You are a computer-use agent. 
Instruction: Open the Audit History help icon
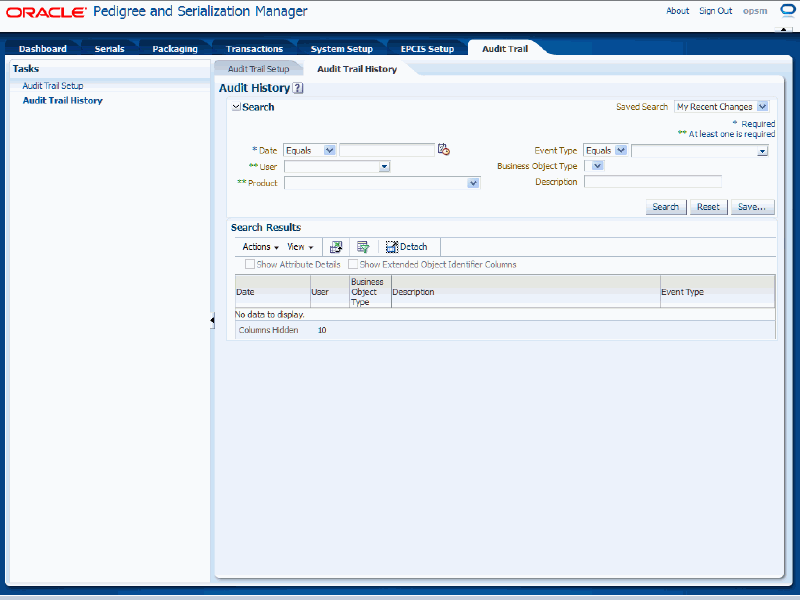point(298,88)
